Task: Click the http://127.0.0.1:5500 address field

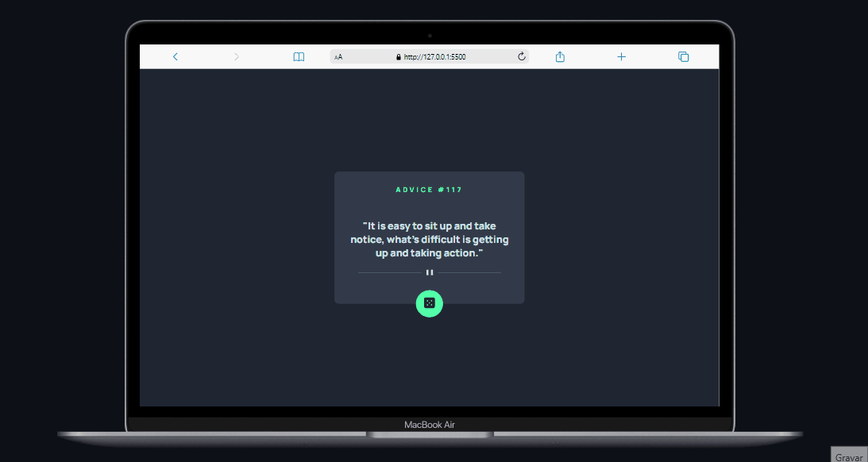Action: pyautogui.click(x=434, y=57)
